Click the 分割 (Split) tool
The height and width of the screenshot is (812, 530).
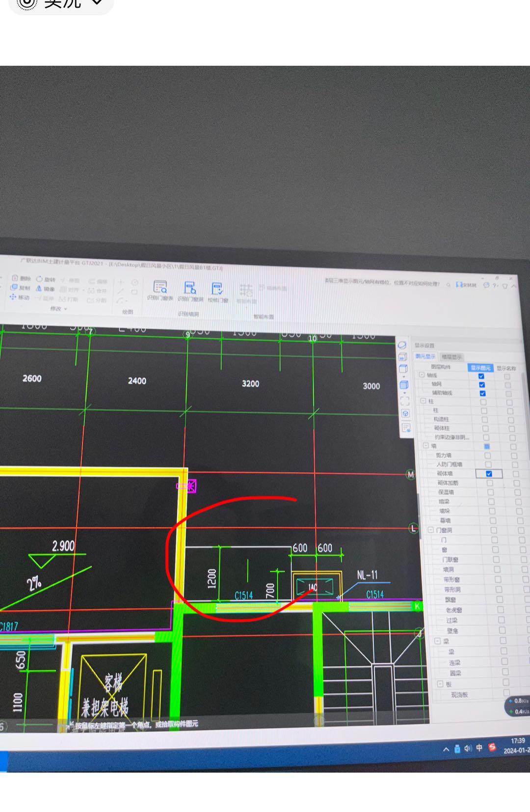coord(97,300)
